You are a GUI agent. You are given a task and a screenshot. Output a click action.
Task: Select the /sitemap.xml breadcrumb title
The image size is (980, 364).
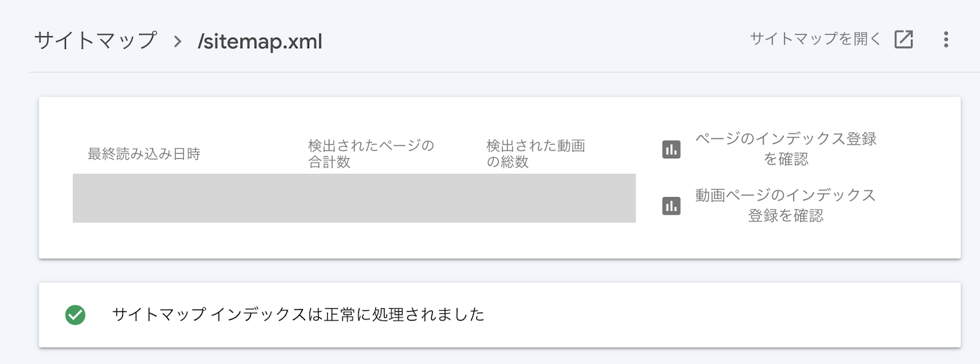point(260,41)
